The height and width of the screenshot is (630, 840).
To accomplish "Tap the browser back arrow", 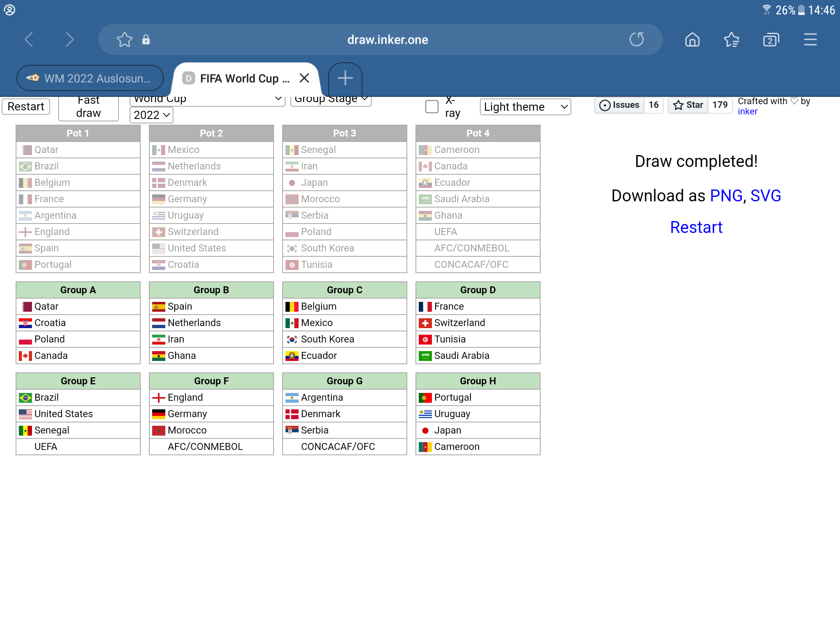I will point(29,40).
